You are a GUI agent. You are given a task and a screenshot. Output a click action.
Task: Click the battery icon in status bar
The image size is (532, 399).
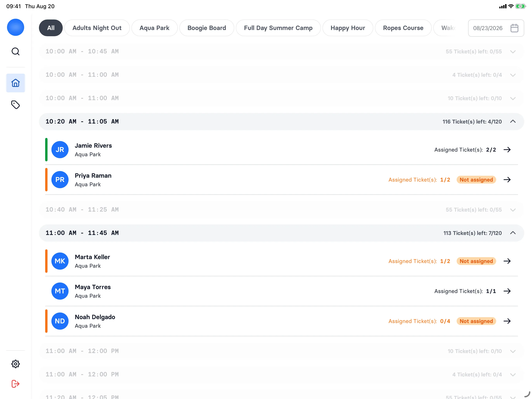pyautogui.click(x=521, y=6)
